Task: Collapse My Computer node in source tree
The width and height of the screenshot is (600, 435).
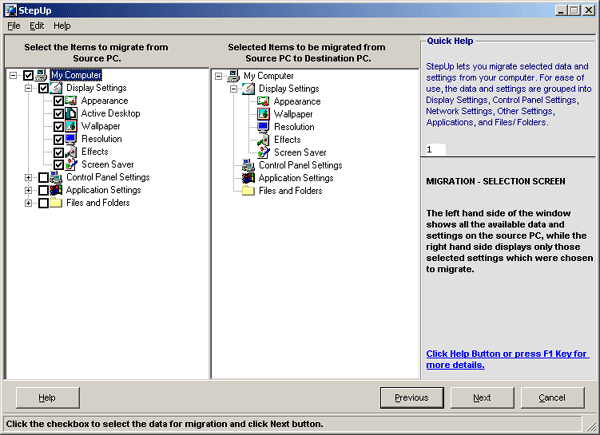Action: pos(13,75)
